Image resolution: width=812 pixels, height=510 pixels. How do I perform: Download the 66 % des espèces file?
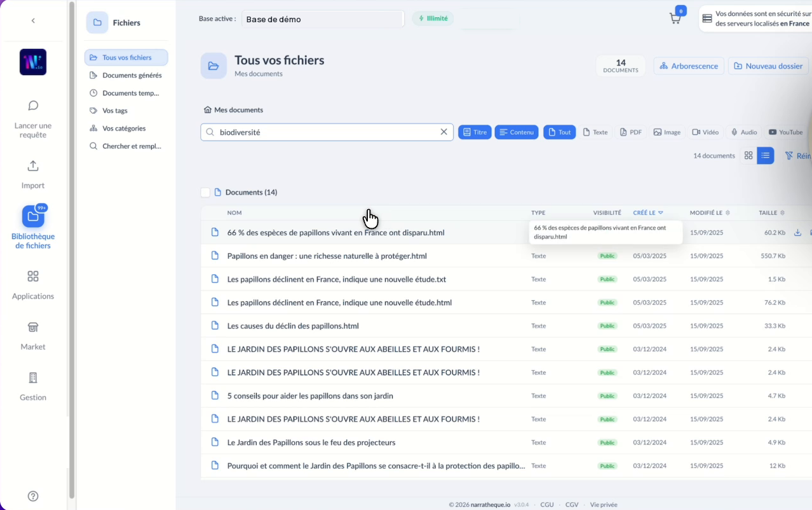(798, 233)
